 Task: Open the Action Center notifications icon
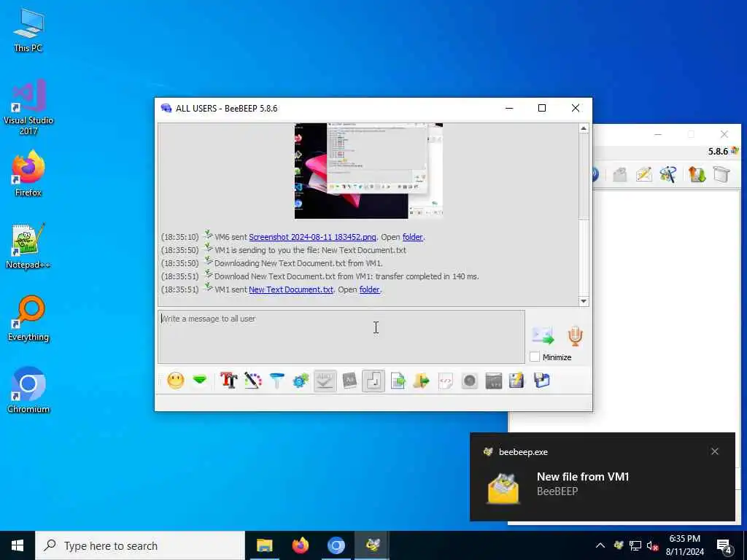(724, 546)
